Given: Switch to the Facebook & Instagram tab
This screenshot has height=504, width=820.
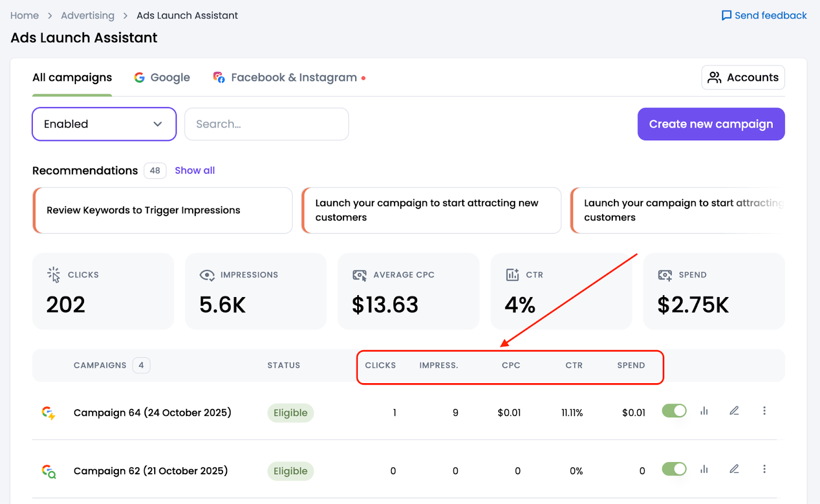Looking at the screenshot, I should pos(294,77).
